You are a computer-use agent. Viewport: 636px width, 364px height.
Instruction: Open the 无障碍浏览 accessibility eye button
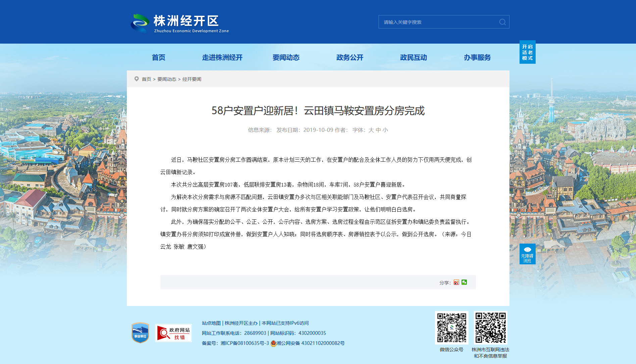click(x=527, y=254)
